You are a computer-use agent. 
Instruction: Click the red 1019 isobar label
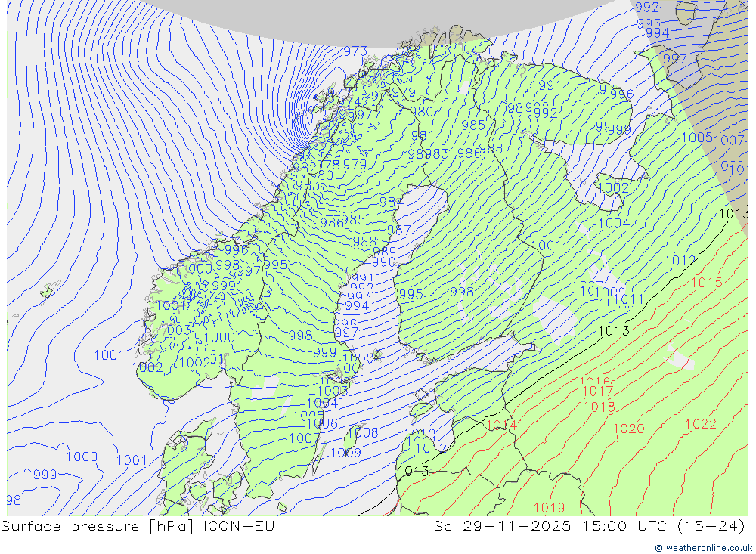pos(549,508)
